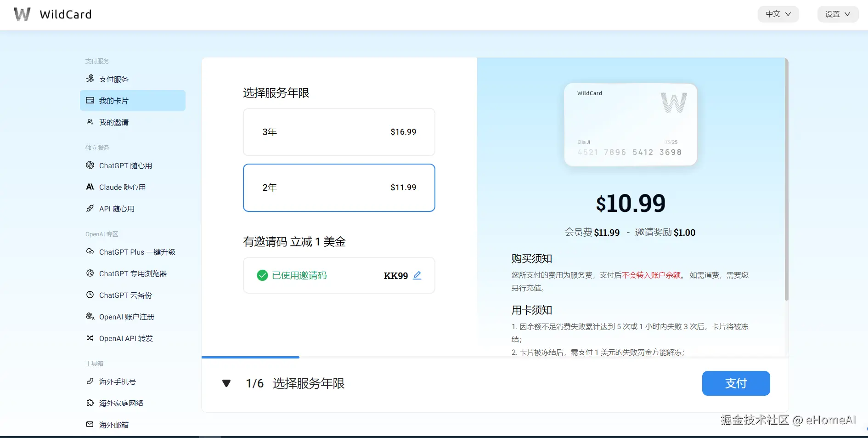The image size is (868, 438).
Task: Click the Claude 随心用 Anthropic icon
Action: pos(90,187)
